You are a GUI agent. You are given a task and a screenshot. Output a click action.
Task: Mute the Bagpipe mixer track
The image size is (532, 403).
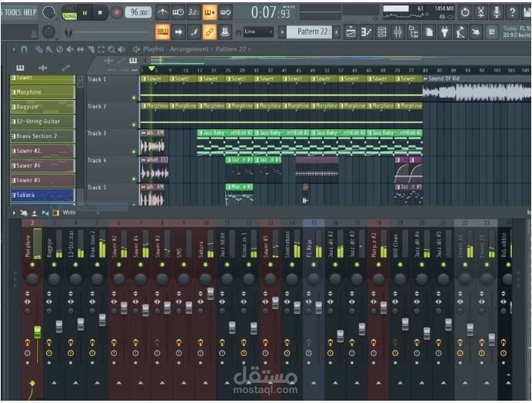(54, 265)
